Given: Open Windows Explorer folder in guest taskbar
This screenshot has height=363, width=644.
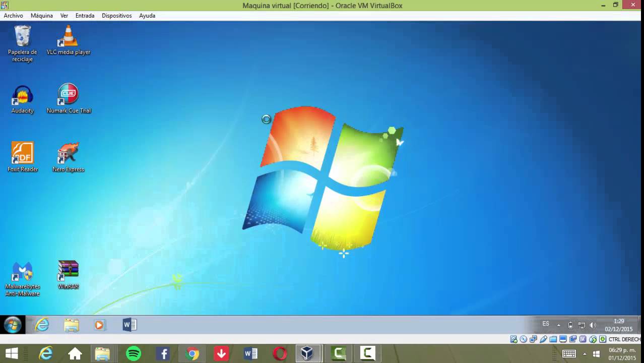Looking at the screenshot, I should coord(72,325).
